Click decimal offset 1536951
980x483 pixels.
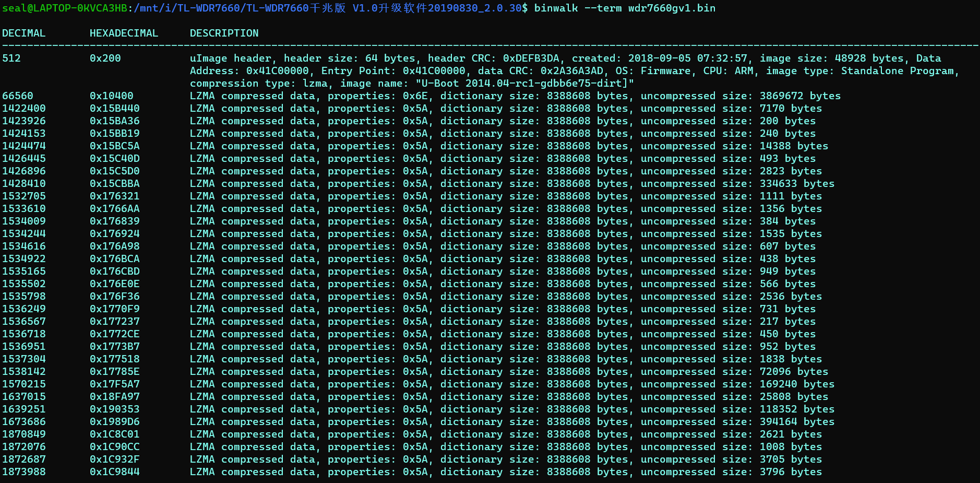click(24, 346)
